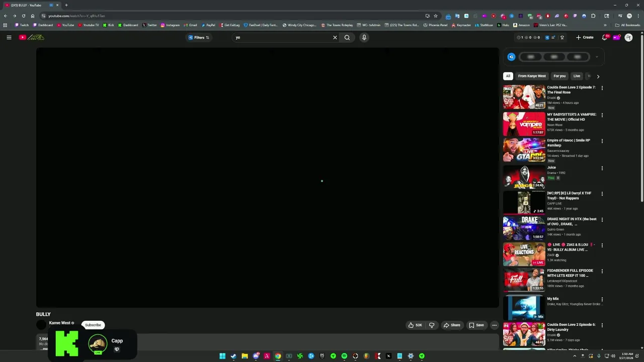The height and width of the screenshot is (362, 644).
Task: Share the BULLY video
Action: tap(452, 325)
